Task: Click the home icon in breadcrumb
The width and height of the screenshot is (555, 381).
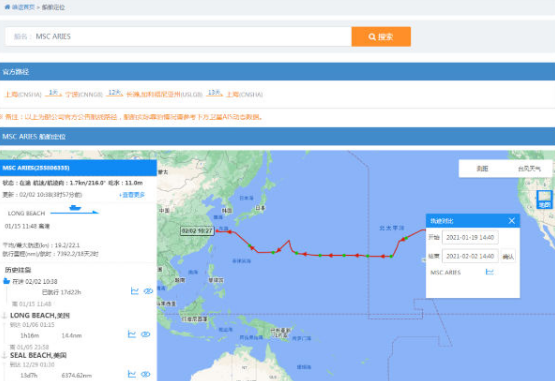Action: point(7,7)
